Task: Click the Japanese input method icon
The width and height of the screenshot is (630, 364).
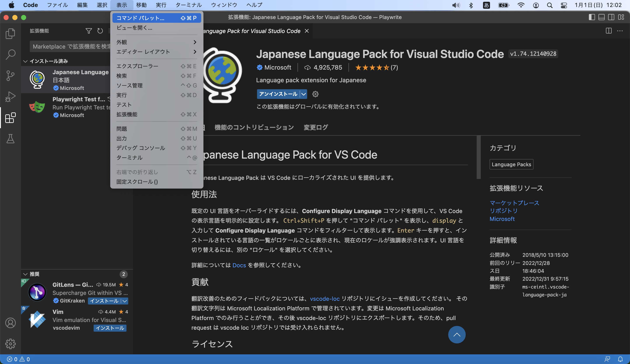Action: 486,5
